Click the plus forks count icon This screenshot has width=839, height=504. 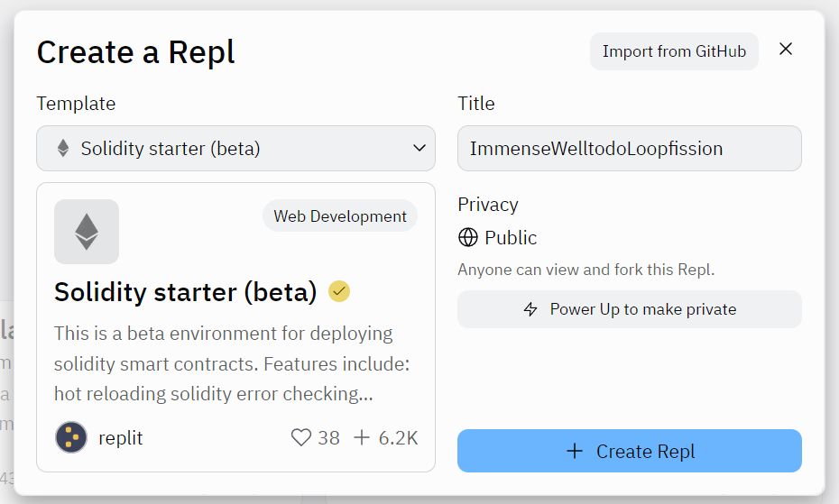click(362, 438)
